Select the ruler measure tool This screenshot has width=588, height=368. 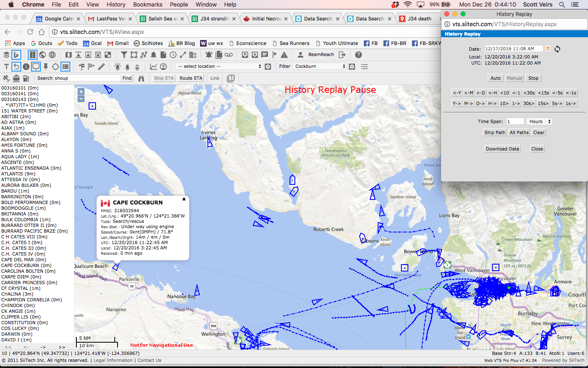101,67
